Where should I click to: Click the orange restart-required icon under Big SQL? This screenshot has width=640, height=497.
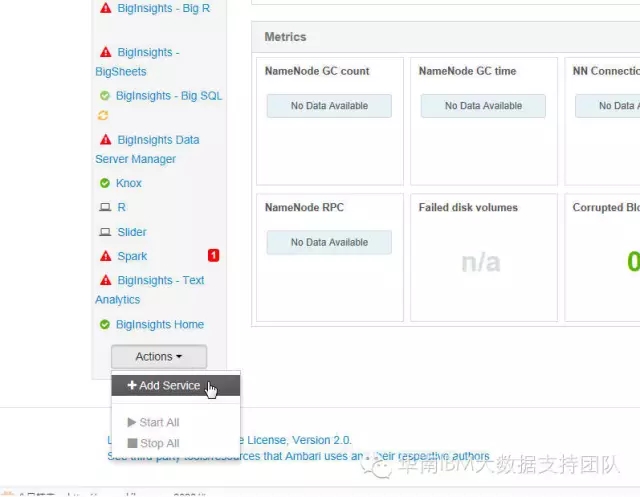tap(102, 115)
